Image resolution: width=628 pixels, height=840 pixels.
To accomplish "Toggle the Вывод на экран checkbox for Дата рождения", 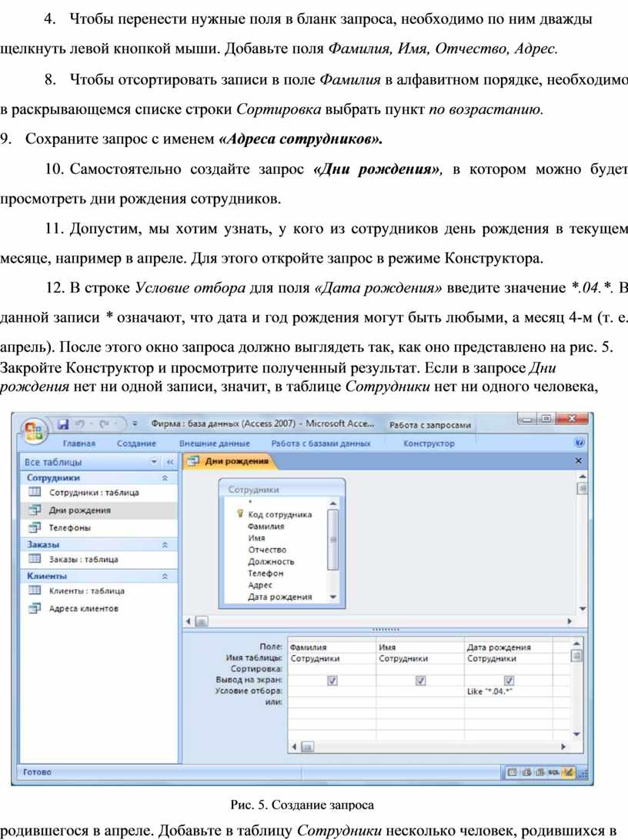I will (x=509, y=681).
